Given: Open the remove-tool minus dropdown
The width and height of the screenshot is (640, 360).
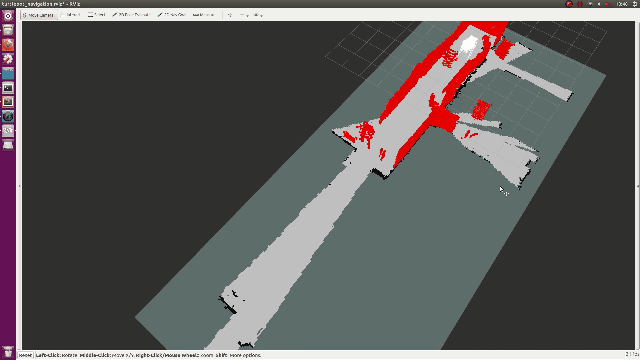Looking at the screenshot, I should click(x=244, y=15).
